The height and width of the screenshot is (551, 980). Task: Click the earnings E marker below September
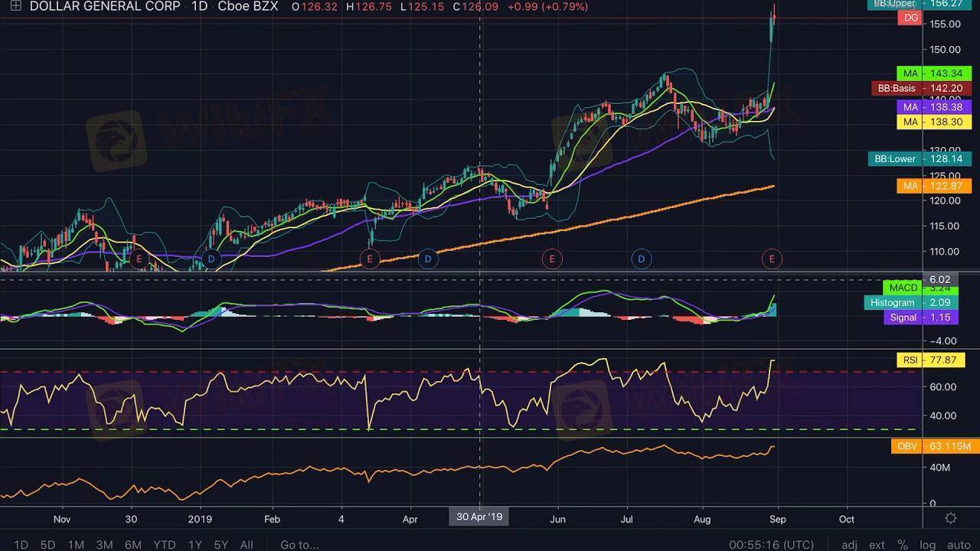click(772, 259)
